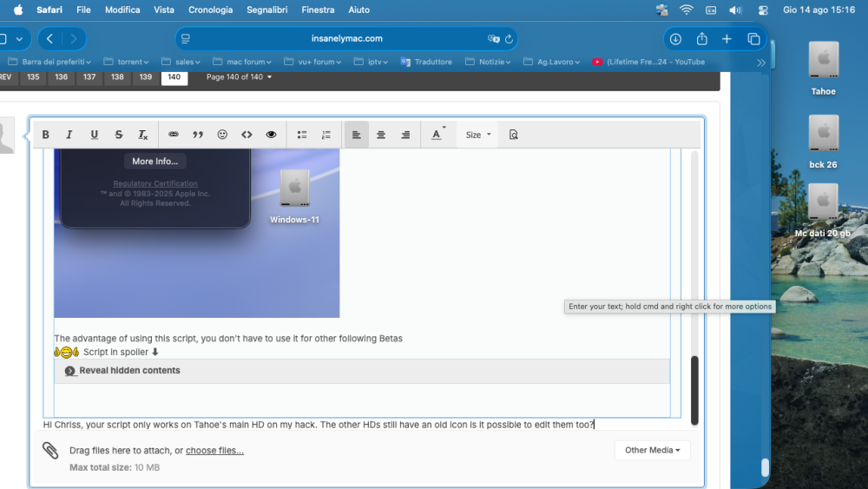This screenshot has height=489, width=868.
Task: Open the Page 140 of 140 dropdown
Action: click(x=240, y=77)
